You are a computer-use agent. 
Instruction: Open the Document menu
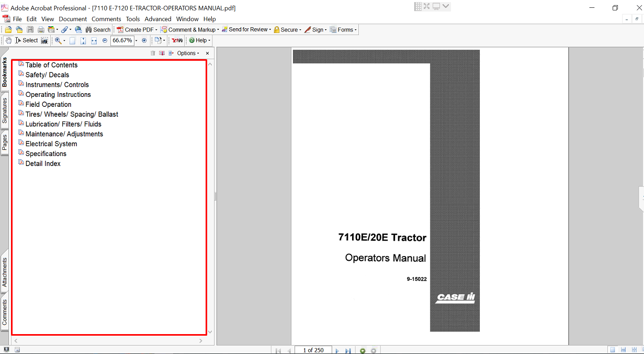pos(72,19)
